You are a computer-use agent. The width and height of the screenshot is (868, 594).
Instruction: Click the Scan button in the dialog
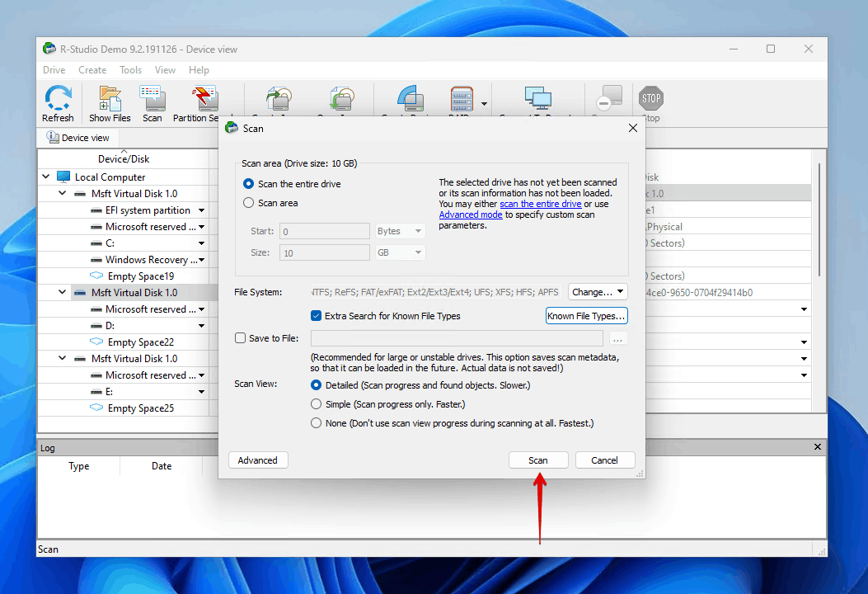tap(538, 460)
